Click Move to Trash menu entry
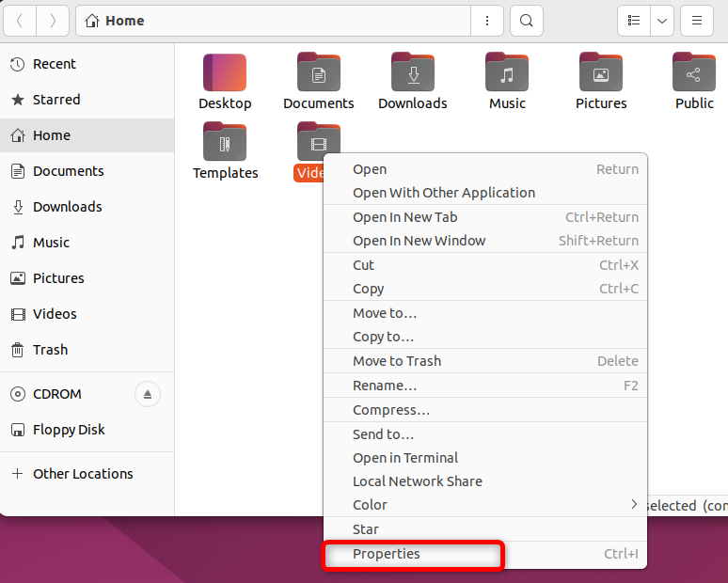This screenshot has height=583, width=728. coord(397,361)
